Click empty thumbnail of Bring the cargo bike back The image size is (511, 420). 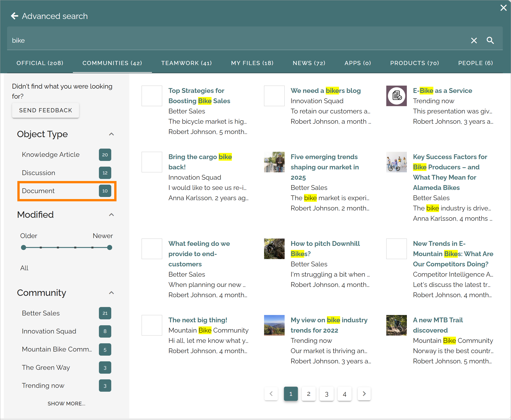click(x=152, y=162)
